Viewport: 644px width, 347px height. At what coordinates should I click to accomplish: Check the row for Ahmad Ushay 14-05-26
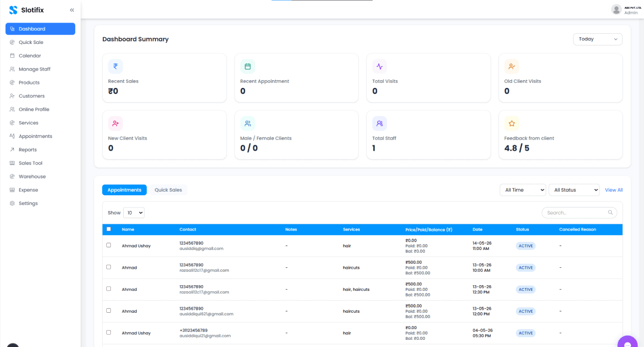[108, 245]
